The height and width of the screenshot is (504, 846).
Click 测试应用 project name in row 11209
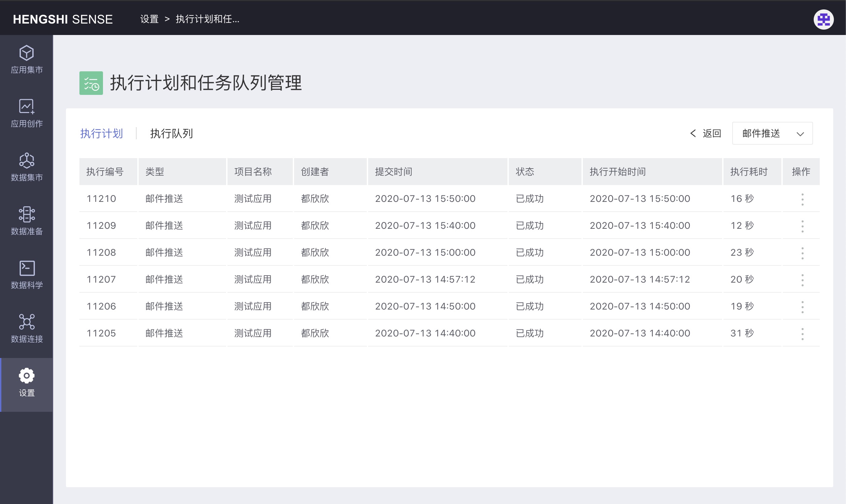pos(253,225)
